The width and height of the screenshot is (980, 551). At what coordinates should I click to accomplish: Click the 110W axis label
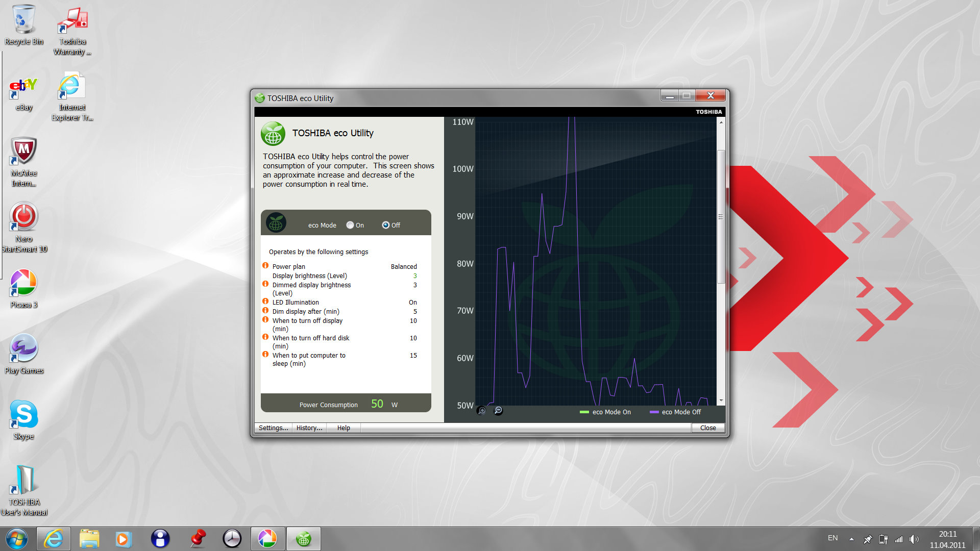(x=463, y=122)
